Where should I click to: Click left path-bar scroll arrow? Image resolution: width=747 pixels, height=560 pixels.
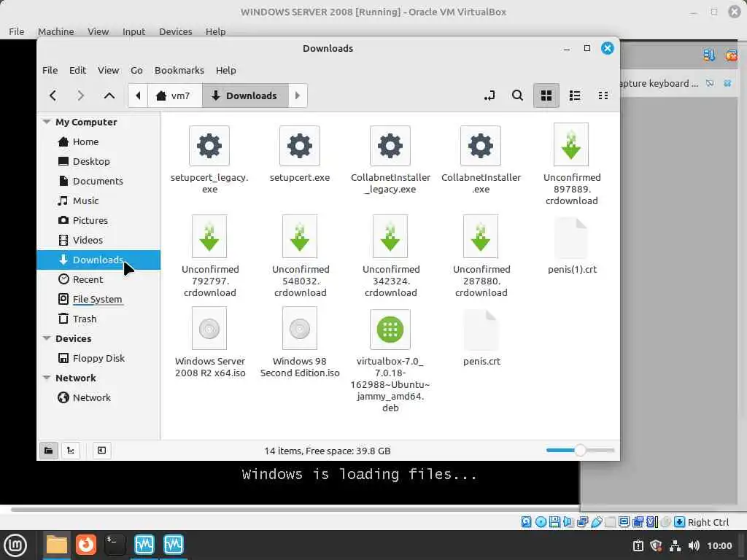click(138, 96)
